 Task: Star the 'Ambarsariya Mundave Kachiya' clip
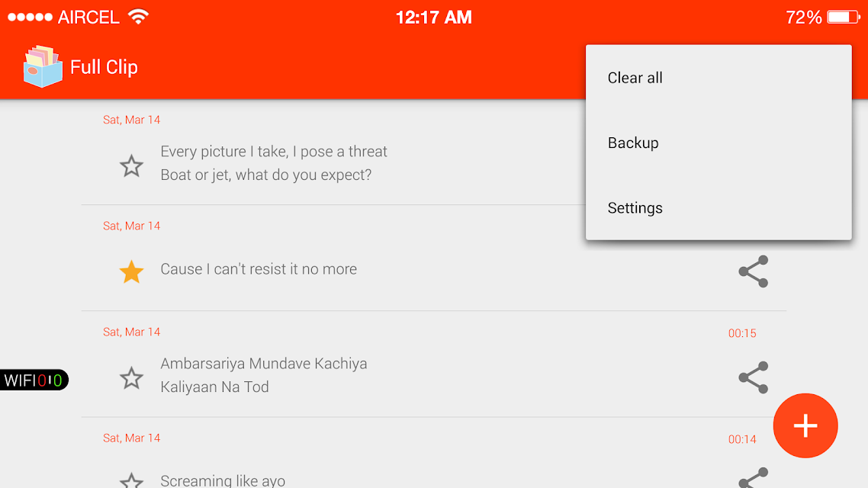tap(131, 378)
